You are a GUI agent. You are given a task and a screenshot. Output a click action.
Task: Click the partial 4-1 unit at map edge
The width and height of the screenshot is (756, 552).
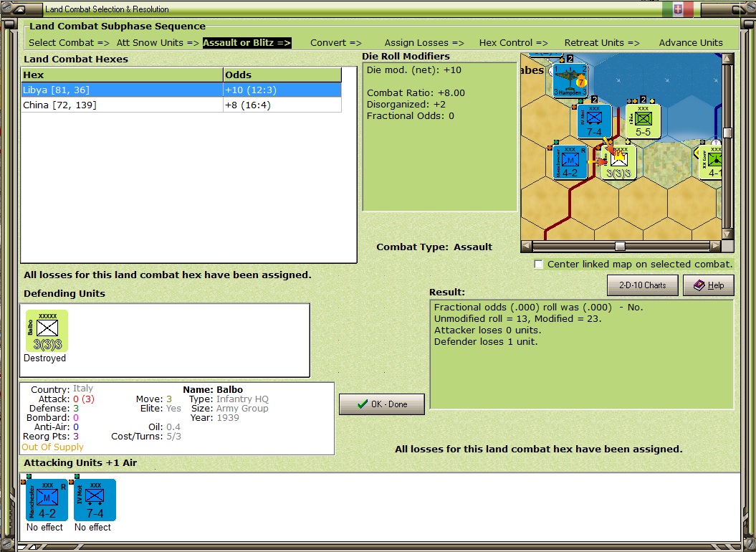tap(711, 163)
